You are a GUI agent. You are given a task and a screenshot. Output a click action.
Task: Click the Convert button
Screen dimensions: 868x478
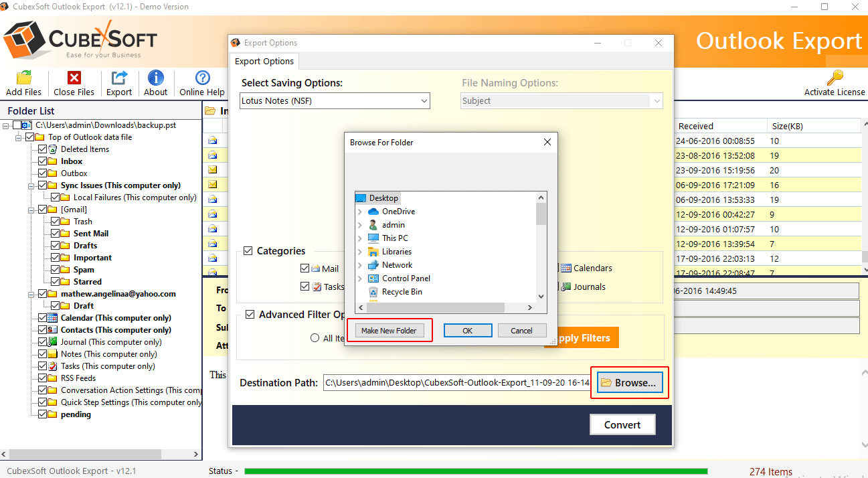(622, 424)
